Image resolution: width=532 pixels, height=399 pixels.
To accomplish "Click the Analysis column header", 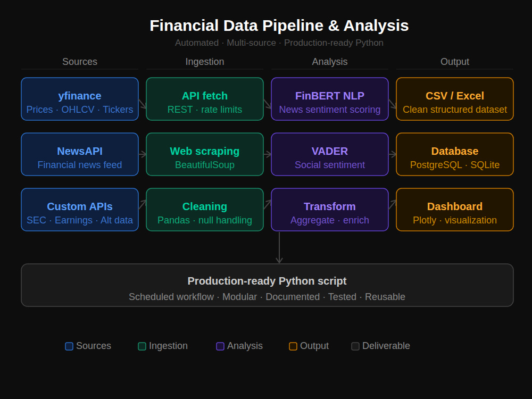I will (x=330, y=62).
